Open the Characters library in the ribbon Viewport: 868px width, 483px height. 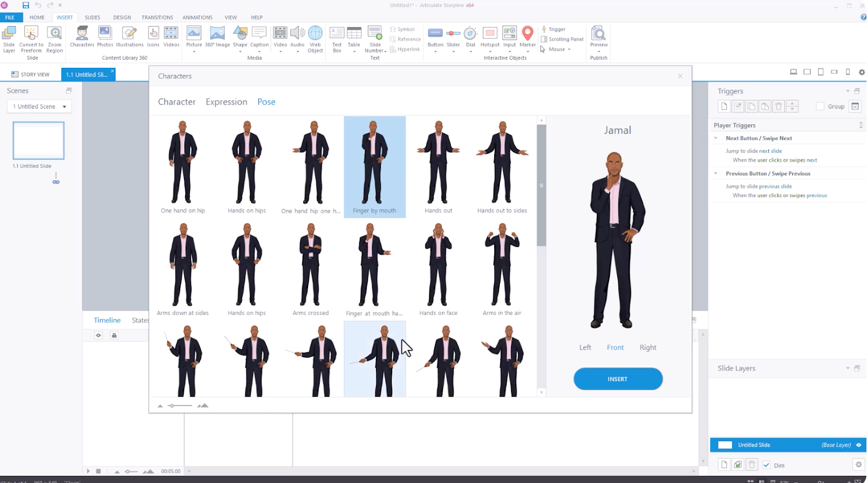point(82,36)
